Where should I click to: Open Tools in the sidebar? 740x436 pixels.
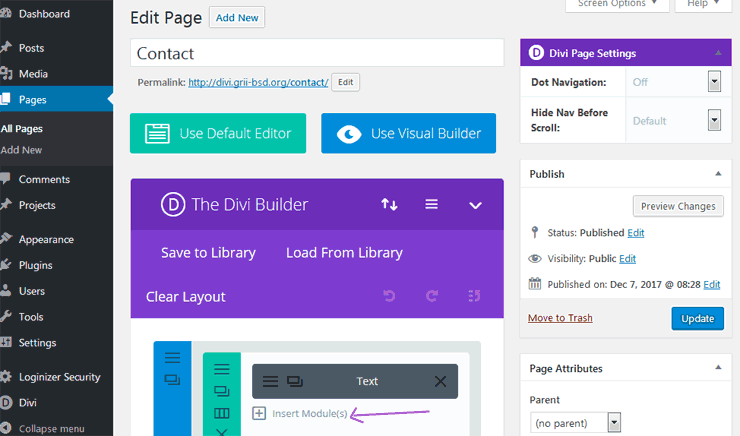click(x=31, y=317)
